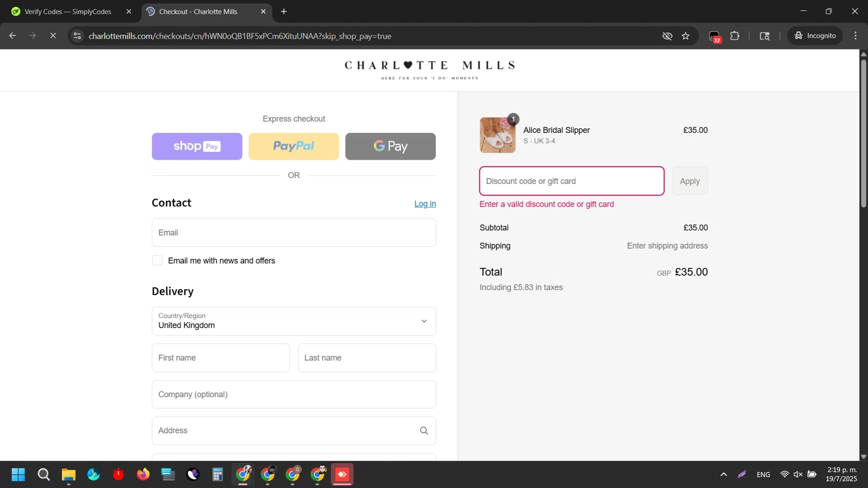Screen dimensions: 868x488
Task: Close the Checkout Charlotte Mills tab
Action: point(263,12)
